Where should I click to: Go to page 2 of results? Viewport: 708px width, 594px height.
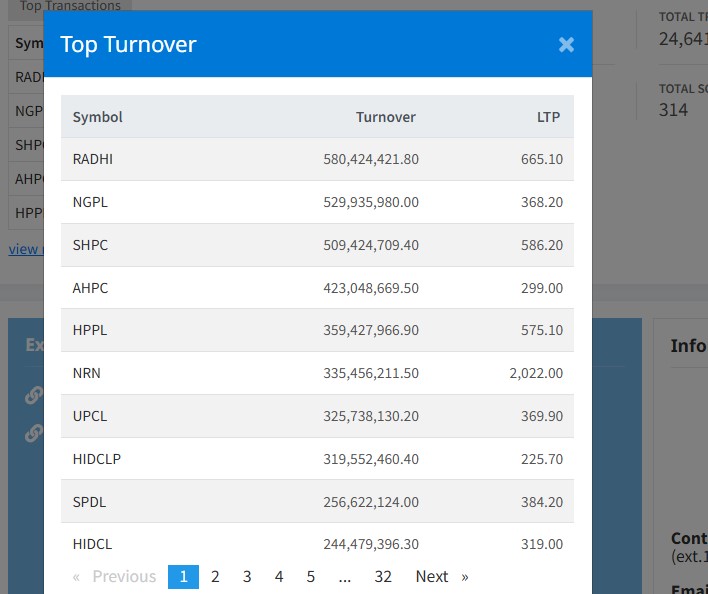(215, 577)
